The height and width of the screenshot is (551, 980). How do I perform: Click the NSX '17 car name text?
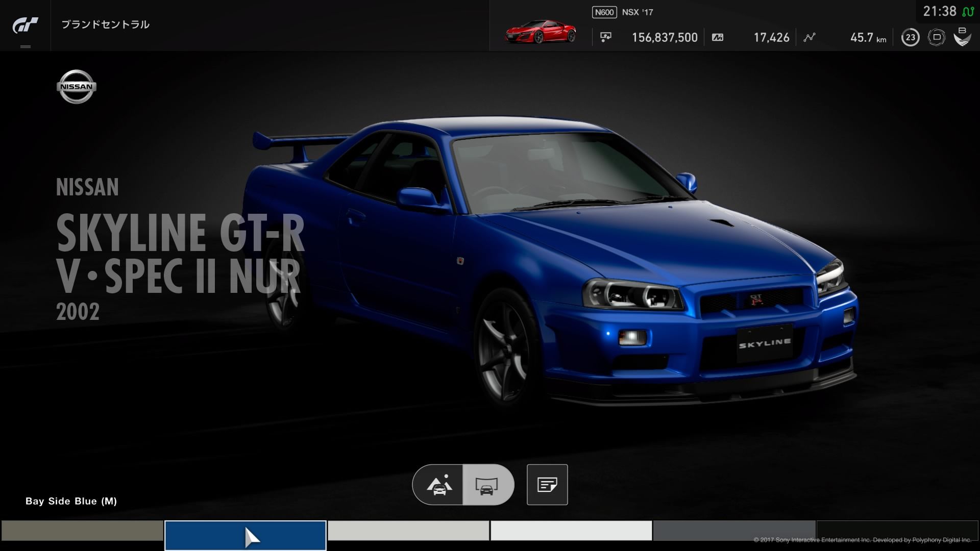coord(638,12)
